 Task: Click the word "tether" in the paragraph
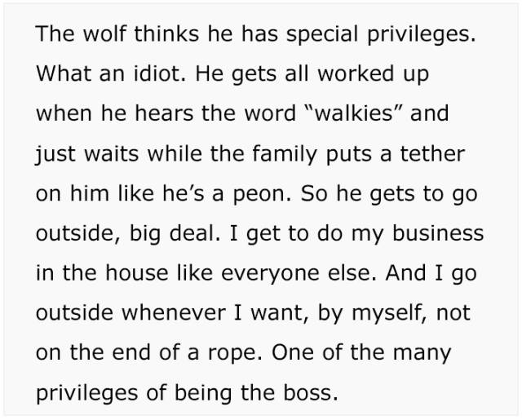point(432,153)
